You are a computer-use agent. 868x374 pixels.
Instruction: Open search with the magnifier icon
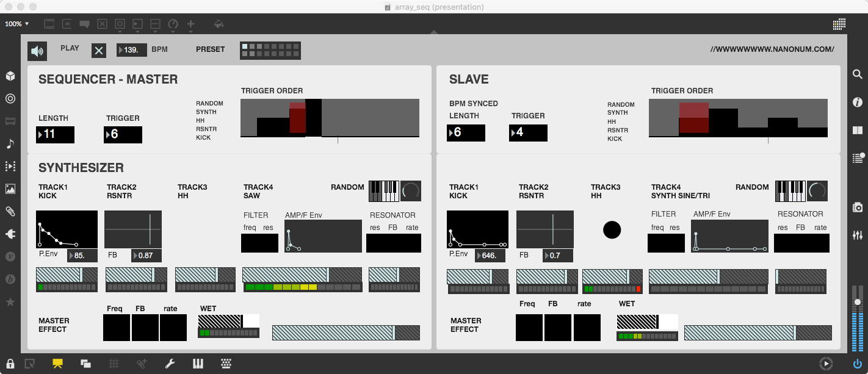pos(858,74)
